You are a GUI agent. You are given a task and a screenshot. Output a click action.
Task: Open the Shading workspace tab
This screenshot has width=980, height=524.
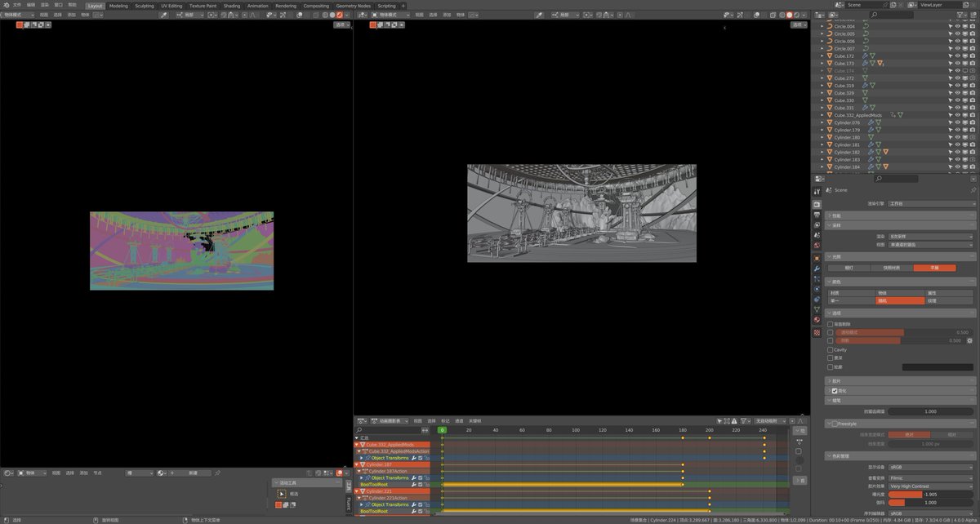pos(232,5)
